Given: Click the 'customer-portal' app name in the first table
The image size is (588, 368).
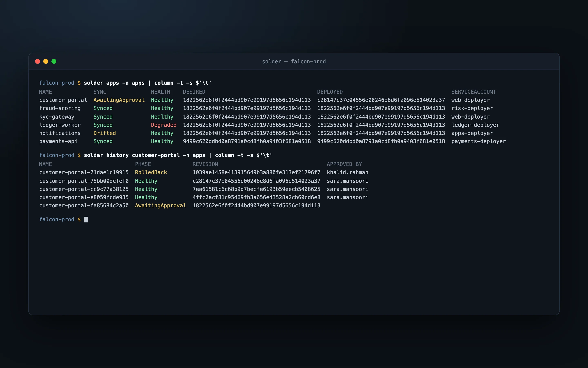Looking at the screenshot, I should point(63,100).
